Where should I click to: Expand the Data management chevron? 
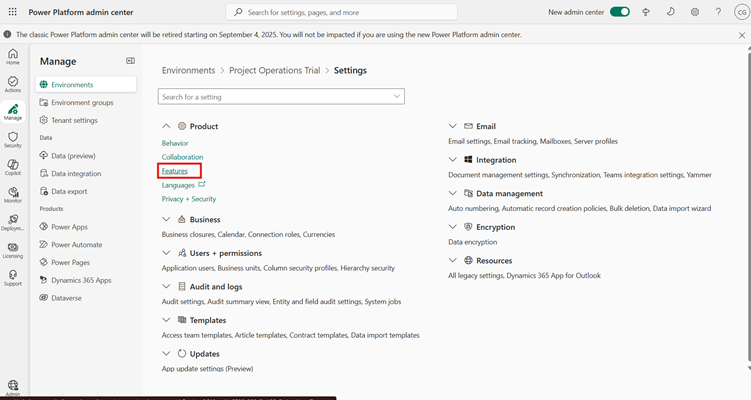click(453, 193)
